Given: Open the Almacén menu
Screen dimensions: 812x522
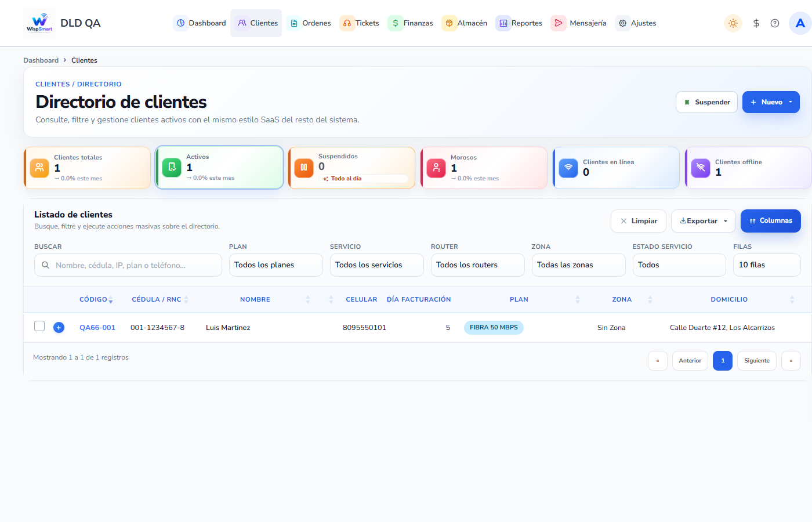Looking at the screenshot, I should coord(465,23).
